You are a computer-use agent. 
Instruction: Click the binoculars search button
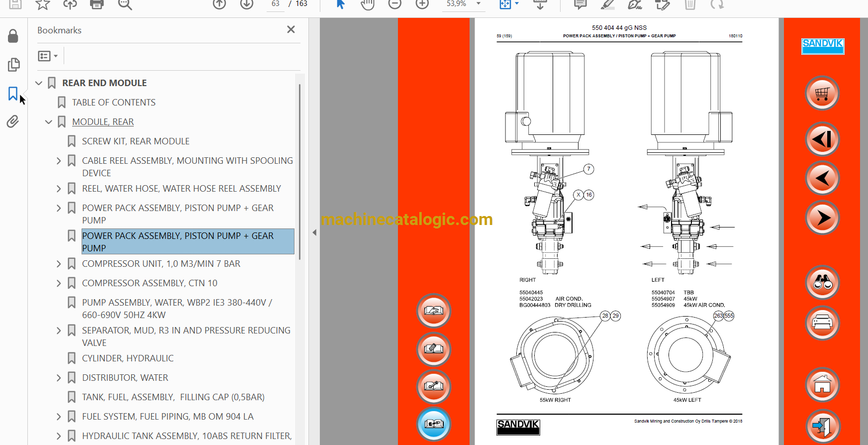[x=822, y=283]
